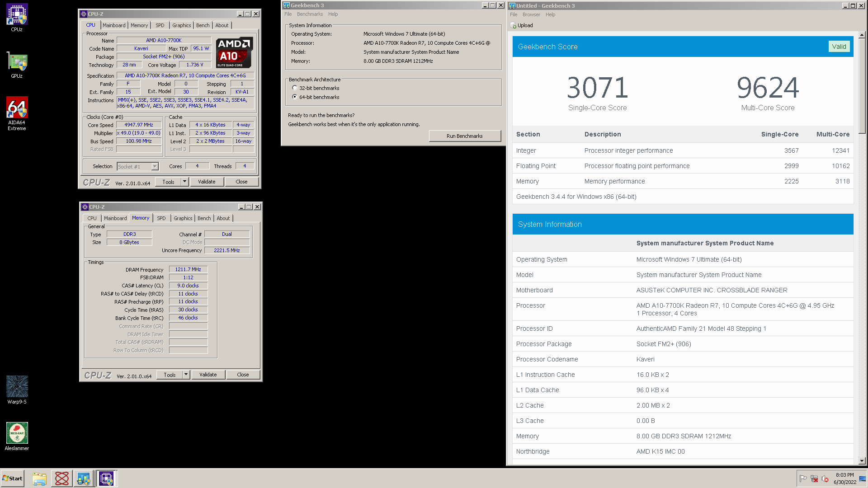Click the DRAM Frequency value 1211.7 MHz
This screenshot has width=868, height=488.
tap(188, 269)
